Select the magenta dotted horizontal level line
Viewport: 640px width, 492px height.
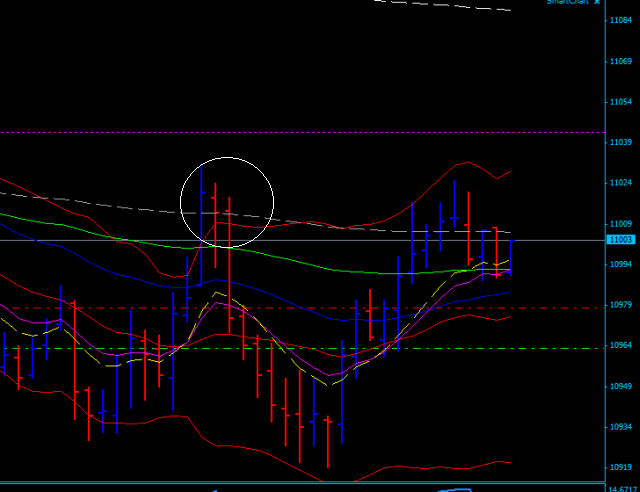pos(302,133)
